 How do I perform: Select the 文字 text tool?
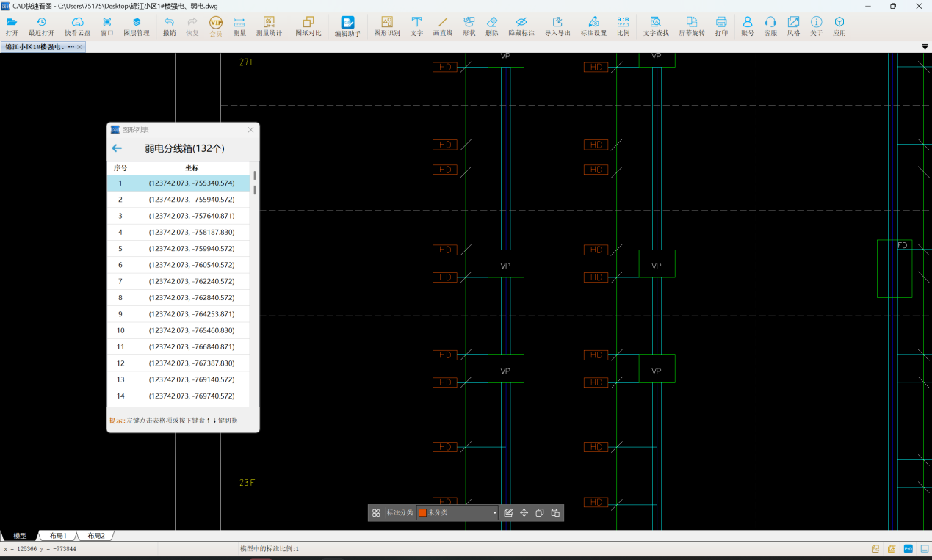pos(416,26)
